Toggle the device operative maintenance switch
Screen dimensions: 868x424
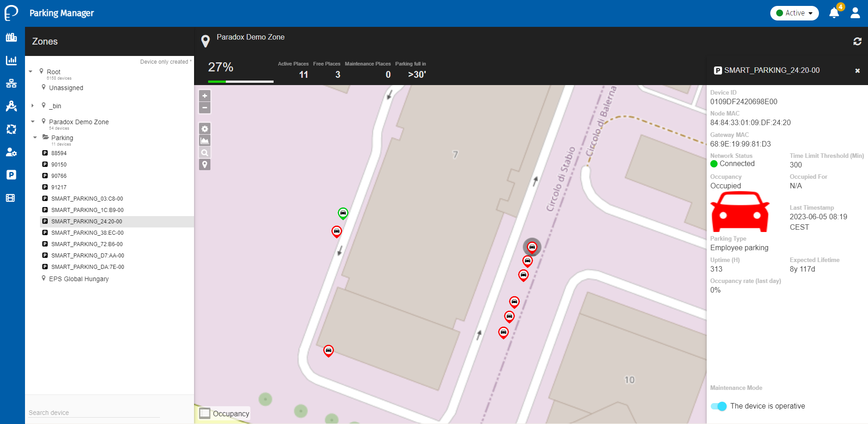click(718, 406)
